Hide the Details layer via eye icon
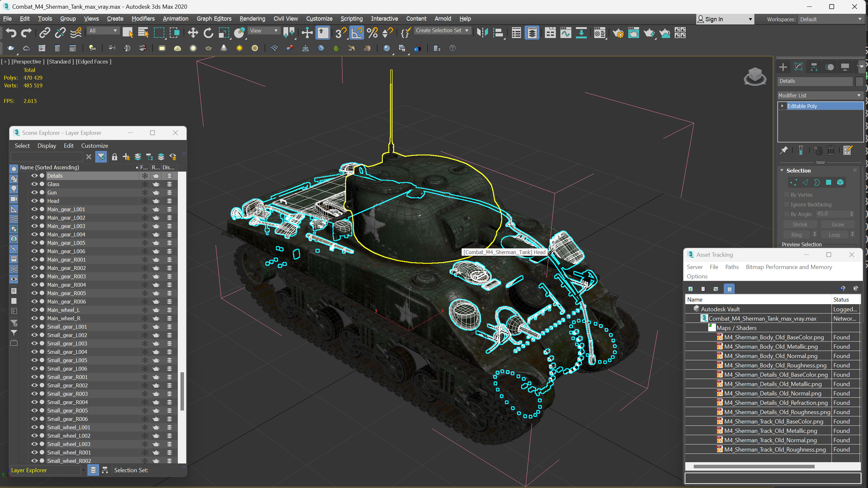 (34, 175)
